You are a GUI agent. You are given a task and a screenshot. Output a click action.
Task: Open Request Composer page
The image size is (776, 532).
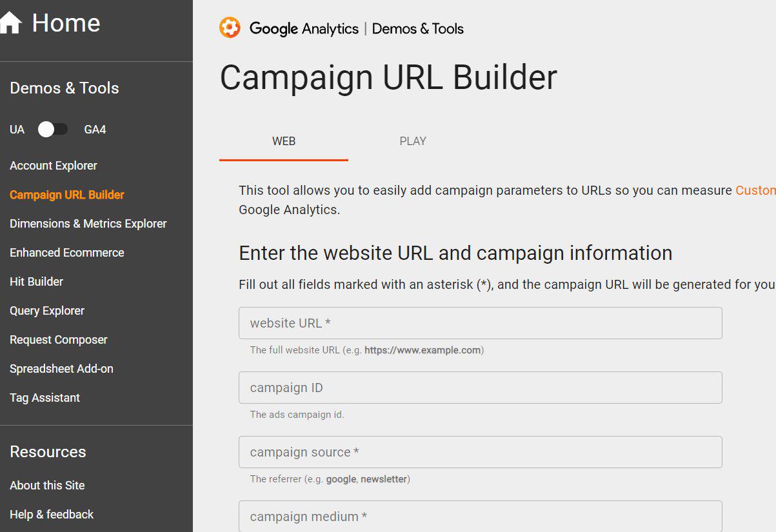point(59,340)
